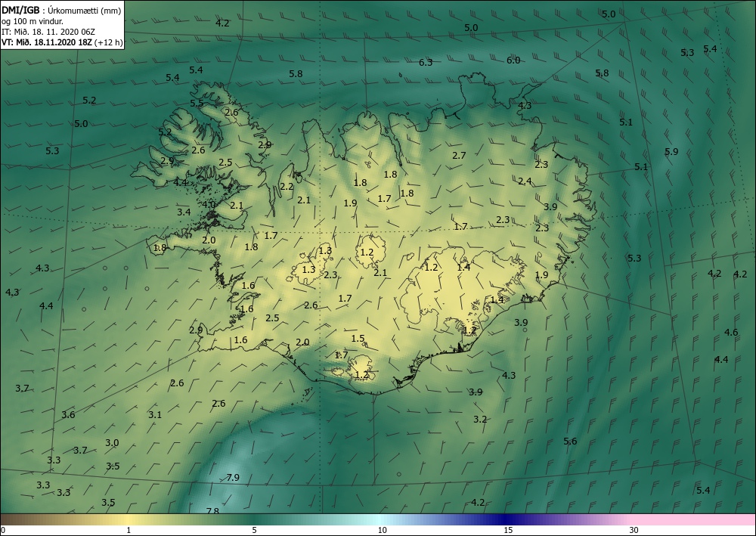756x536 pixels.
Task: Click the 2.2 value near Húnaflói
Action: pos(287,186)
